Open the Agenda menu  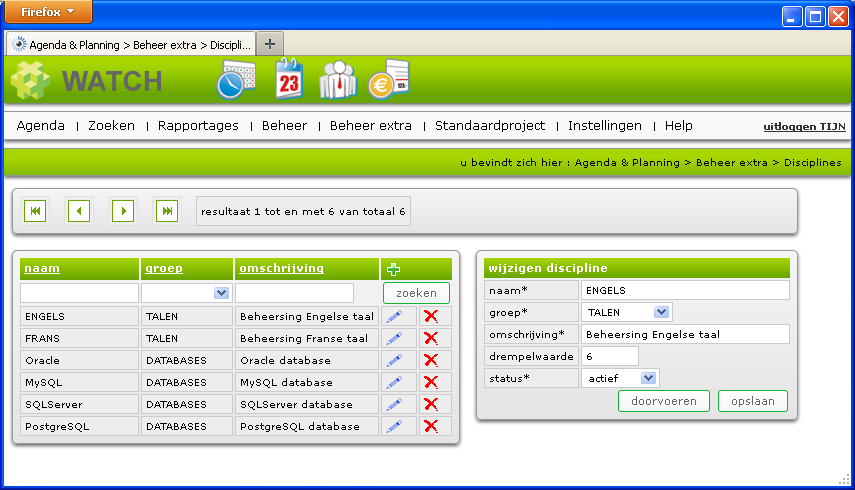coord(40,125)
